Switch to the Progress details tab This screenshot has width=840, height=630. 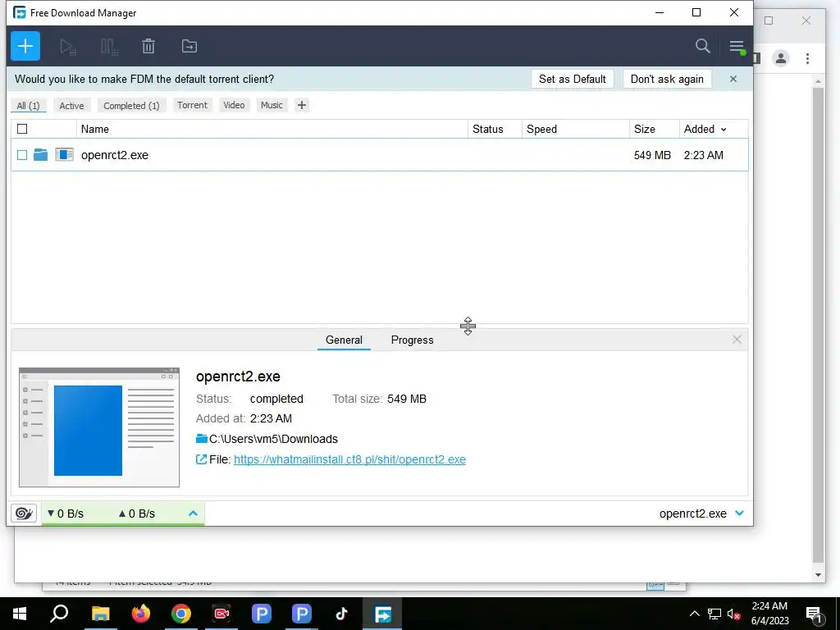(412, 340)
